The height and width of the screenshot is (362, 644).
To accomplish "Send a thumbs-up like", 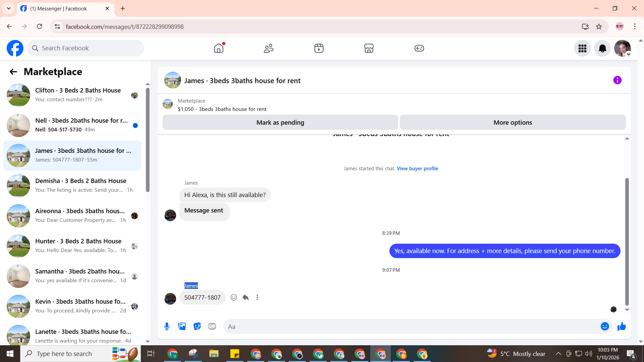I will [622, 326].
